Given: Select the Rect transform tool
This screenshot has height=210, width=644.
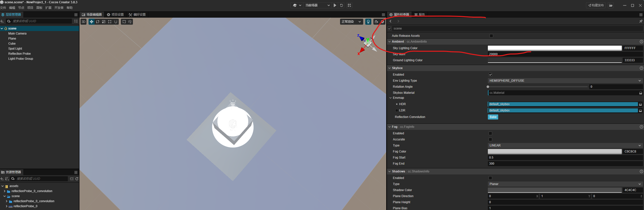Looking at the screenshot, I should coord(110,22).
